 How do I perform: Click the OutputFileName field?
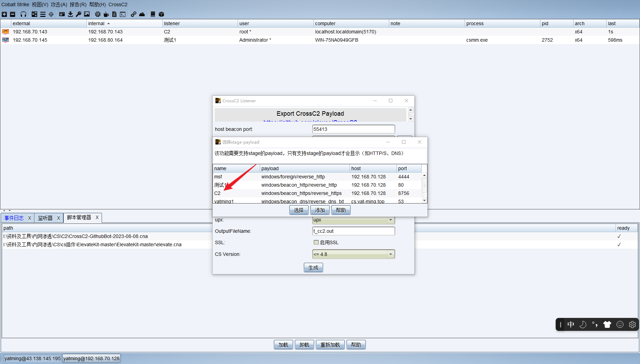click(353, 231)
